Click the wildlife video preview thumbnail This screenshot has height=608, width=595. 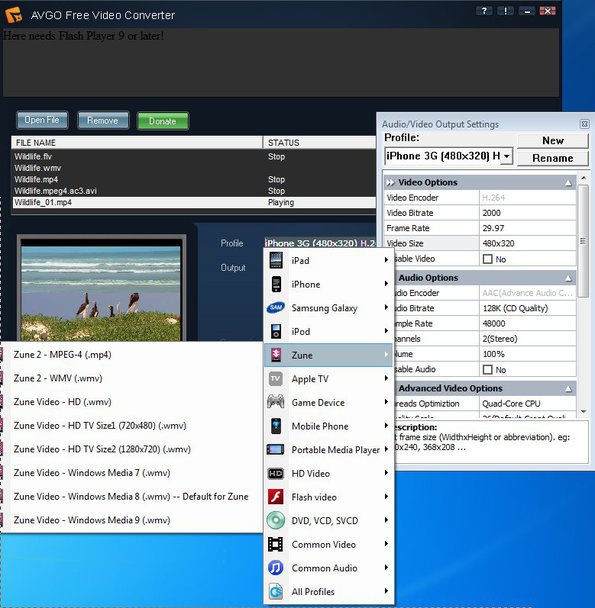(101, 294)
